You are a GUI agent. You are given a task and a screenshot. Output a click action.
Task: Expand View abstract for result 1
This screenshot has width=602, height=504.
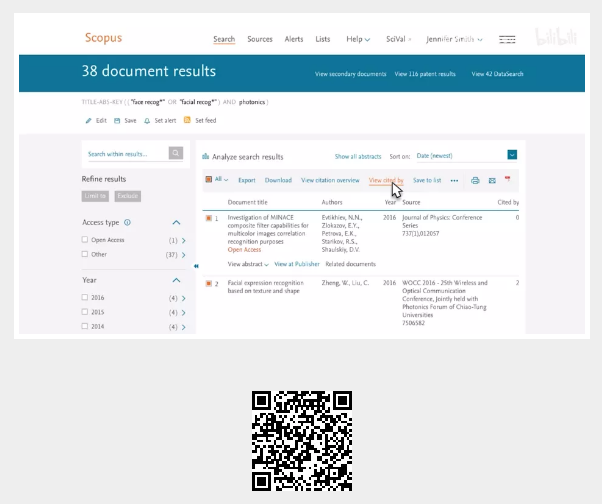[x=248, y=264]
